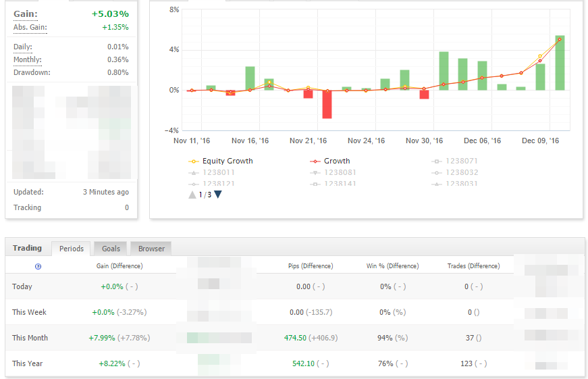The height and width of the screenshot is (379, 588).
Task: Go to previous legend page with up arrow
Action: tap(192, 195)
